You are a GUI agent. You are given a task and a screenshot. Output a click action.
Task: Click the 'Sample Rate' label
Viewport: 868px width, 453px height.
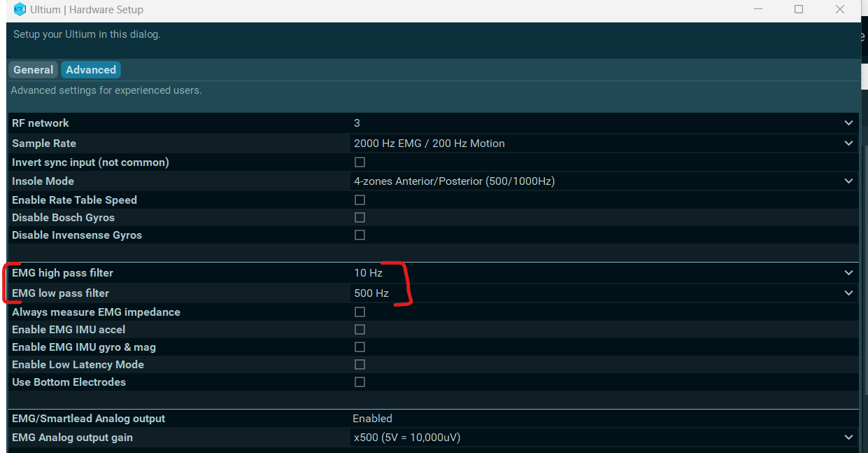44,144
